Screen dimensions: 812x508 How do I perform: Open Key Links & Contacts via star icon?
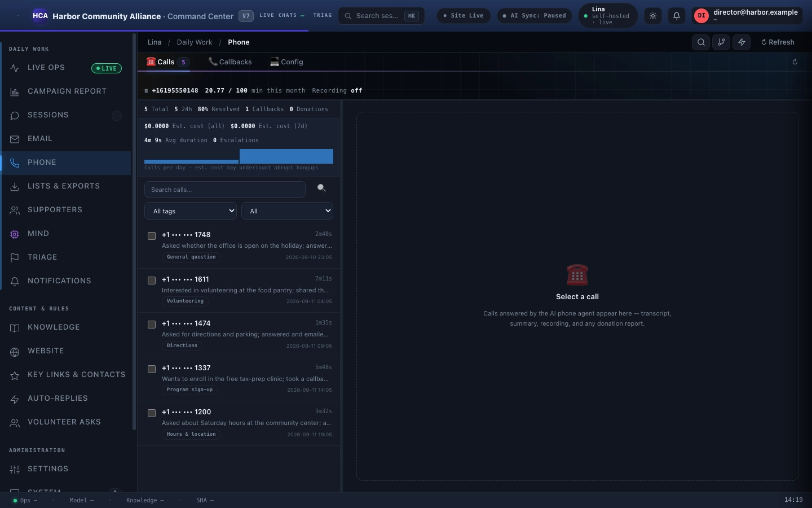(x=15, y=375)
